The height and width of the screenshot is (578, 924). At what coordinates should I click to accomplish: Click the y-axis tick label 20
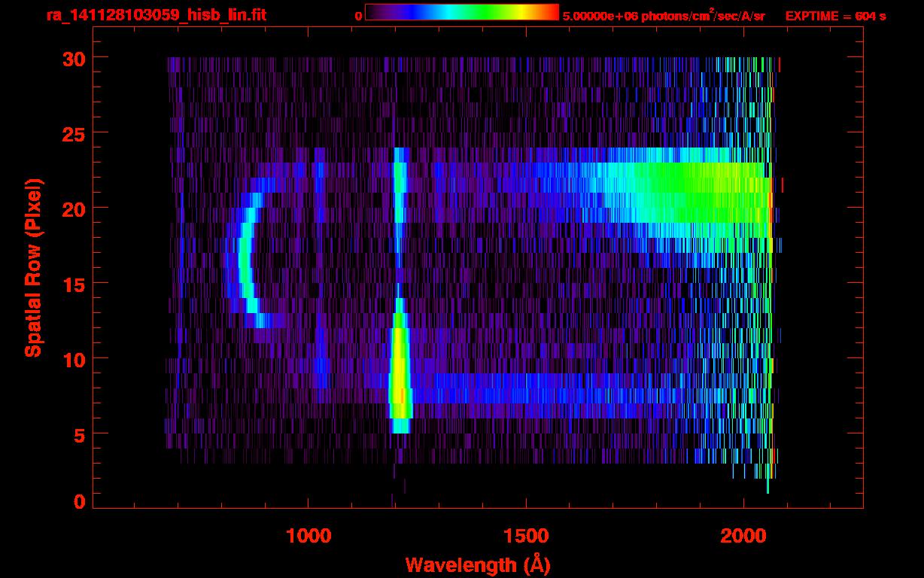click(74, 208)
